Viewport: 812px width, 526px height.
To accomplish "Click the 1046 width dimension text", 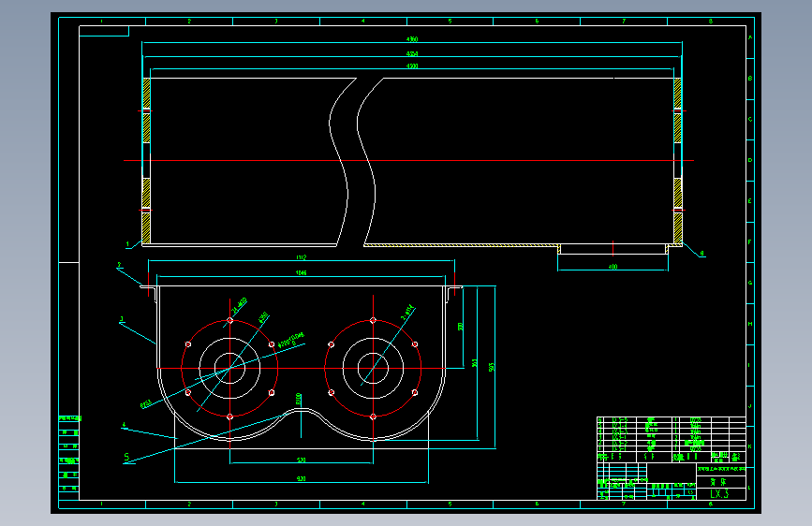I will pos(302,273).
